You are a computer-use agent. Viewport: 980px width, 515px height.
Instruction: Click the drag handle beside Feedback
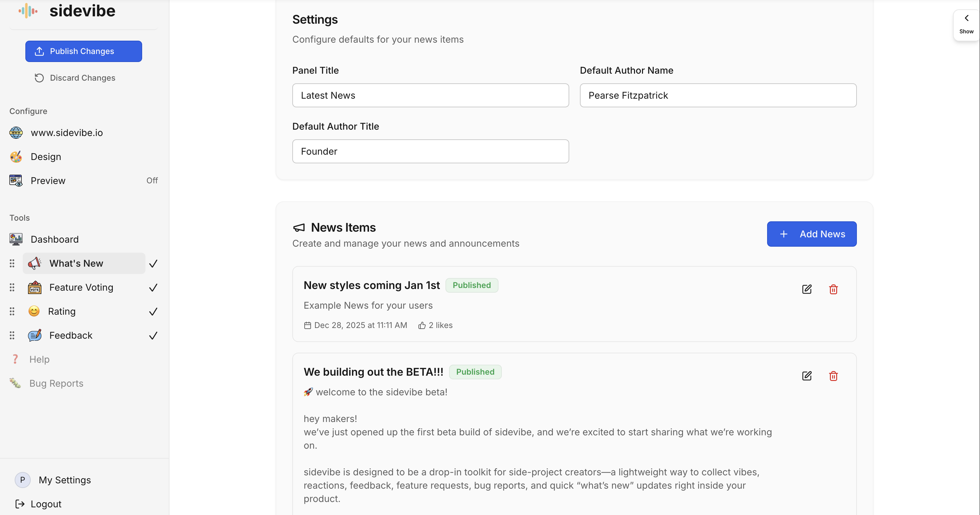coord(12,335)
